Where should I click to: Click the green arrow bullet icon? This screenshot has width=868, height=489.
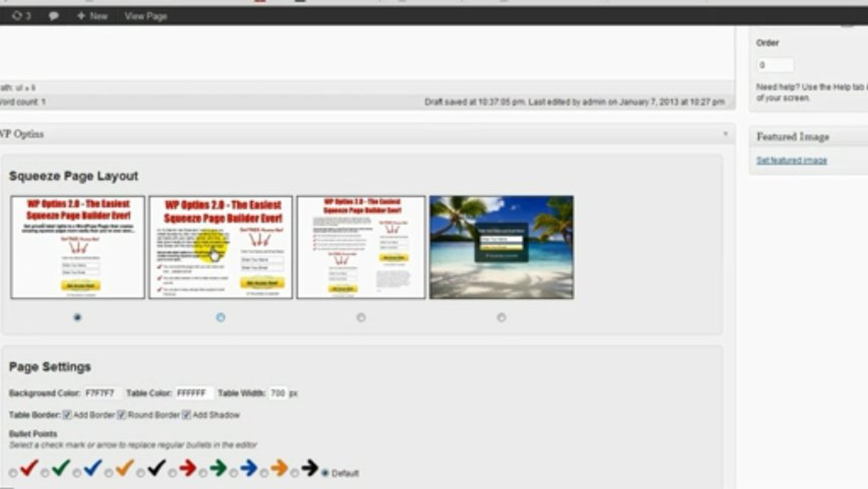pos(218,468)
